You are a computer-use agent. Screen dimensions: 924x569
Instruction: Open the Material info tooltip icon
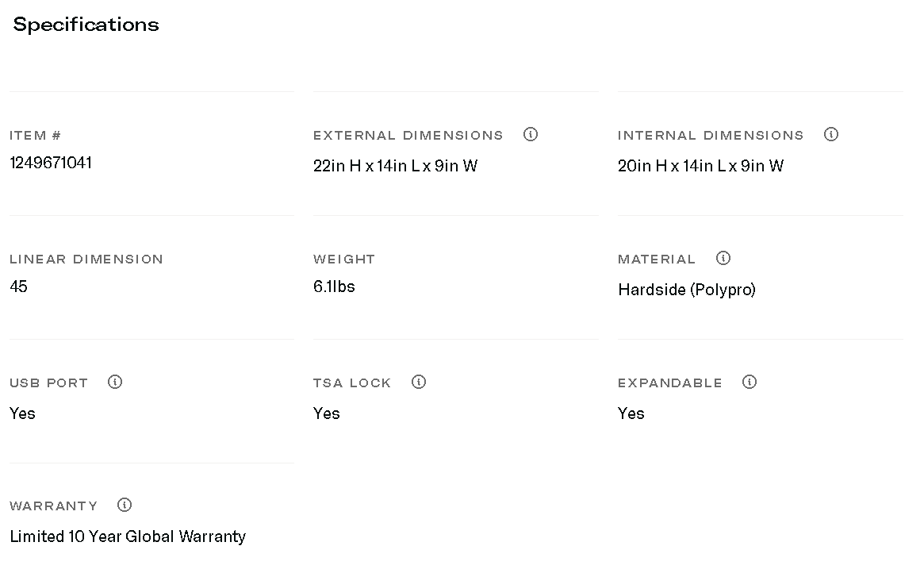click(x=723, y=258)
